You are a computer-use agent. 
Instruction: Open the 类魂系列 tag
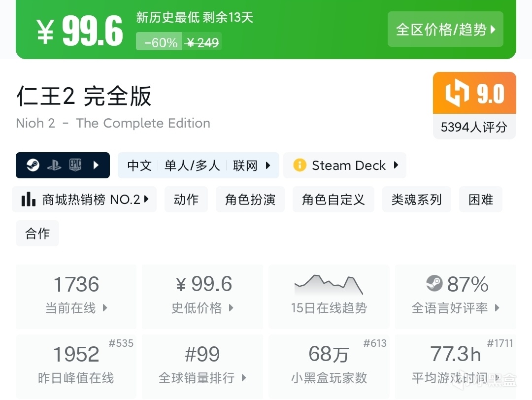416,200
